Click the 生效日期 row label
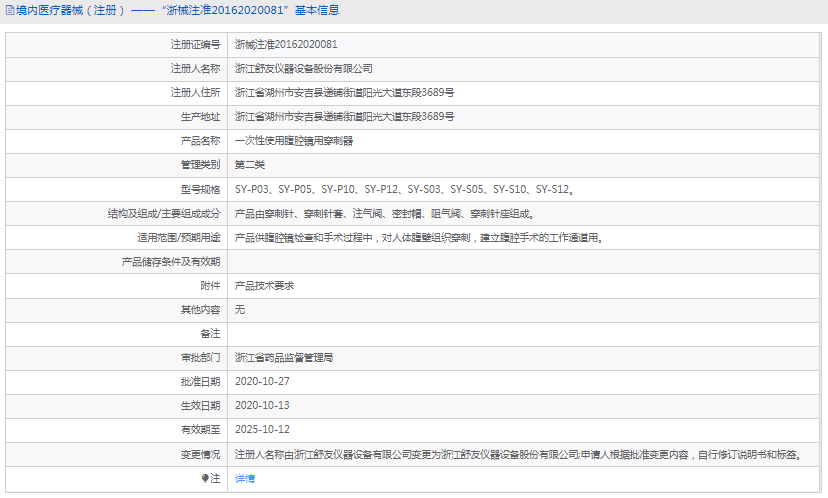 [201, 406]
